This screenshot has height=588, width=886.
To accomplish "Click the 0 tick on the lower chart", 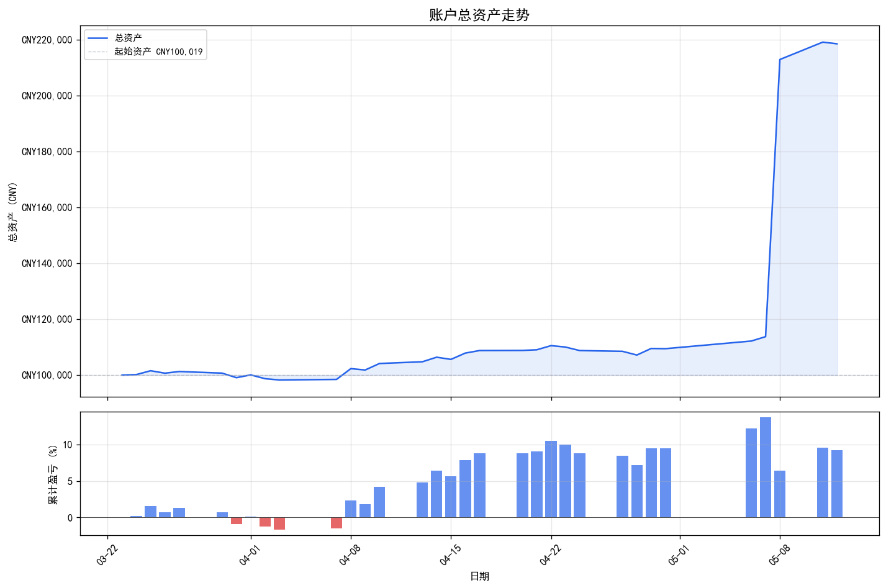I will tap(70, 518).
